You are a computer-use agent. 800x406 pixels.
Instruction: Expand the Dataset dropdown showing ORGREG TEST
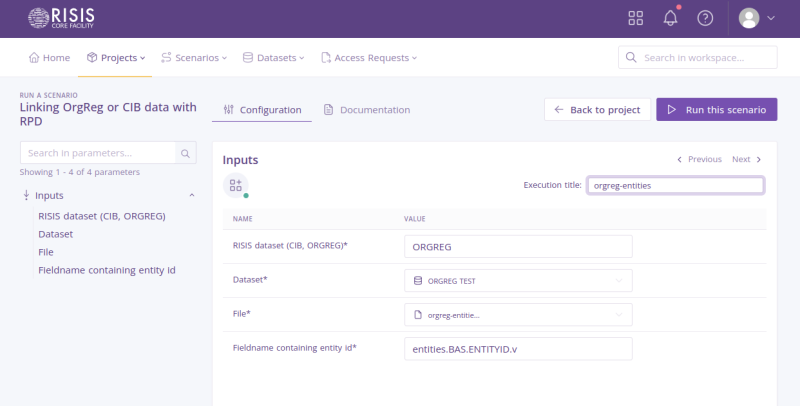[x=518, y=281]
